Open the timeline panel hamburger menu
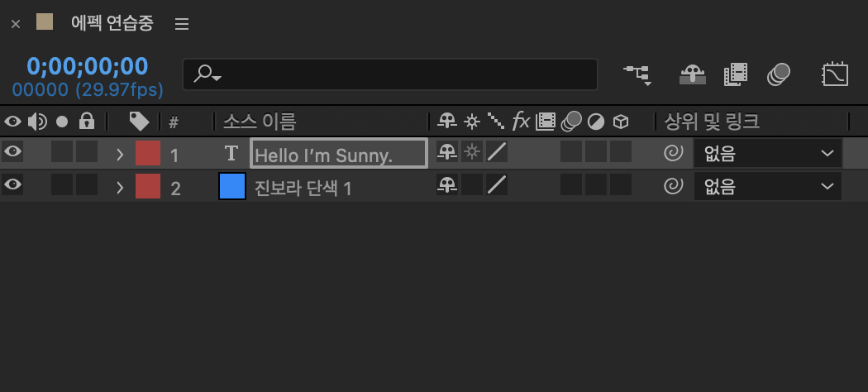This screenshot has width=868, height=392. point(182,24)
